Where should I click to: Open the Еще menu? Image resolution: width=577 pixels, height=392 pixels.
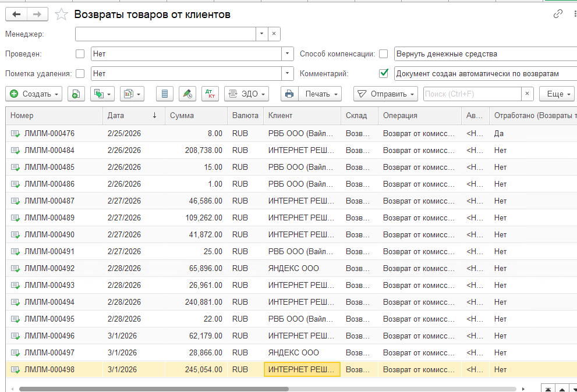557,94
